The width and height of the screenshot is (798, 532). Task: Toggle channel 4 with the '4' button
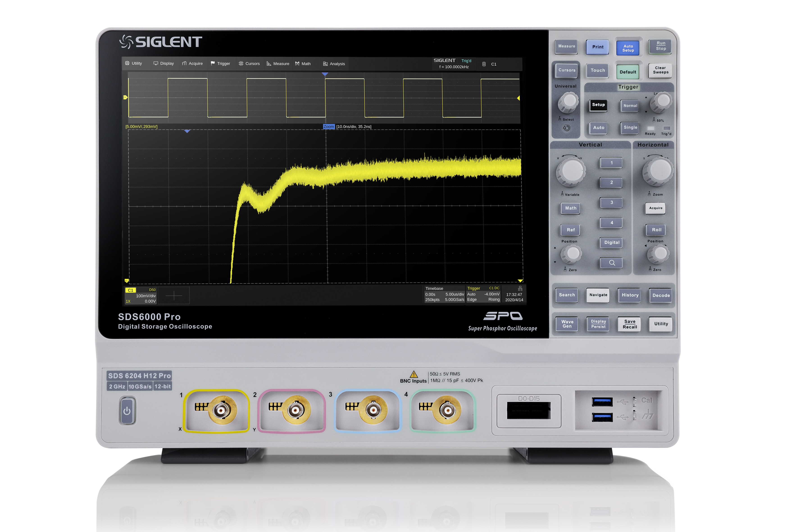(x=611, y=223)
